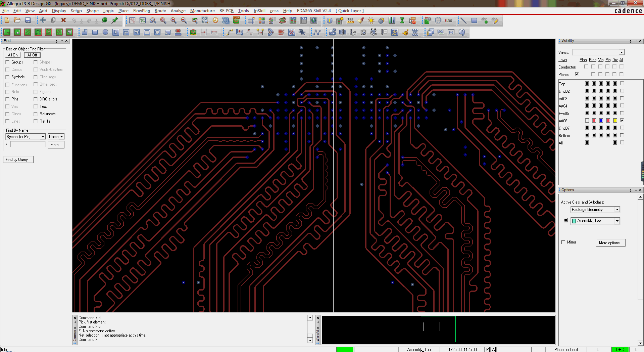Select the Move tool icon
The height and width of the screenshot is (352, 644).
[x=43, y=20]
